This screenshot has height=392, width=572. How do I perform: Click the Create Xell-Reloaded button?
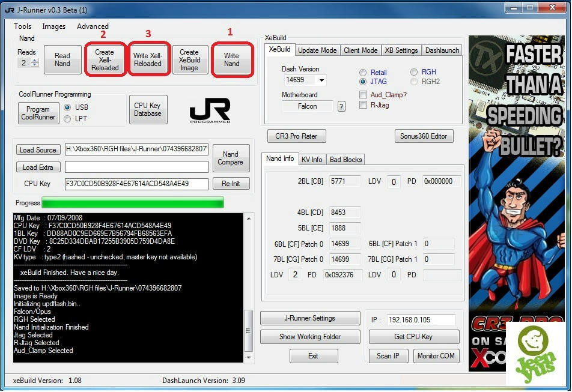(x=105, y=60)
